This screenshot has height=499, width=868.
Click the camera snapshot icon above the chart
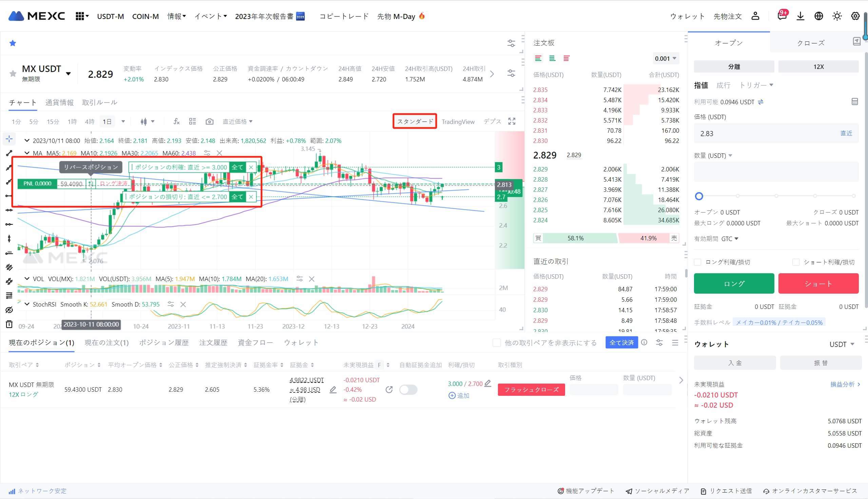(209, 121)
